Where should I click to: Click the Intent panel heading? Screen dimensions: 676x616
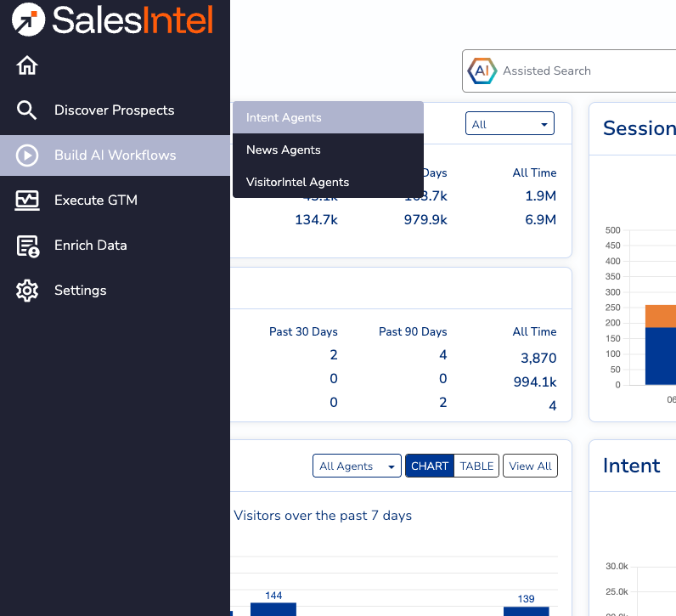(631, 466)
